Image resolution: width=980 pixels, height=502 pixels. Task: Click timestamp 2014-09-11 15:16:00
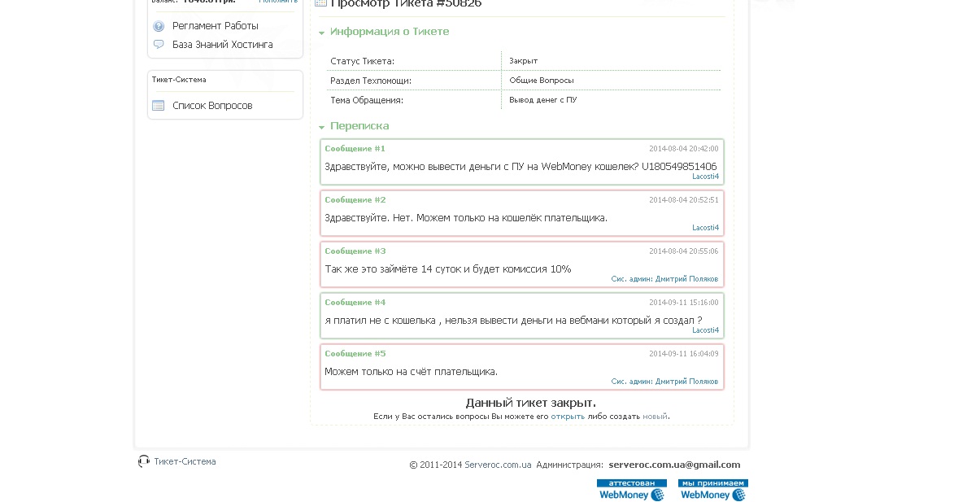tap(683, 303)
